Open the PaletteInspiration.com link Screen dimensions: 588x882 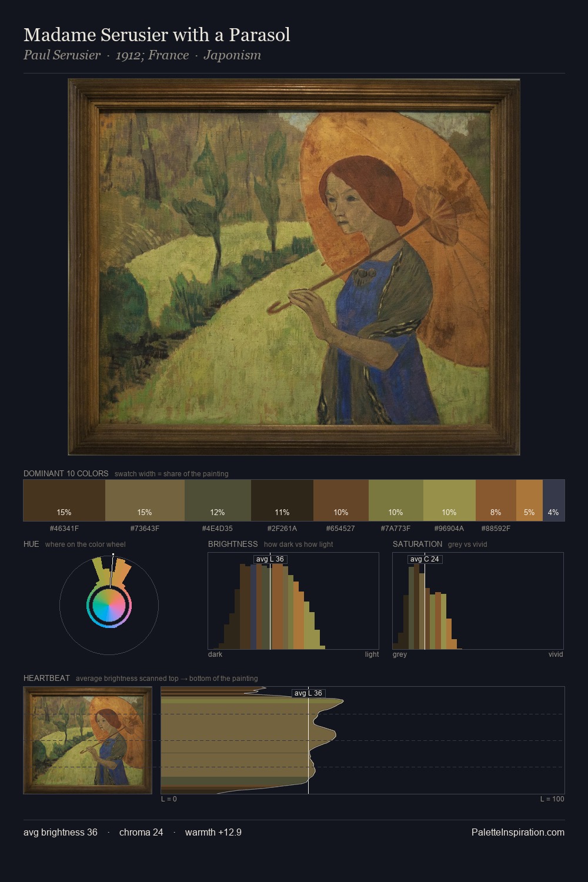[x=518, y=833]
